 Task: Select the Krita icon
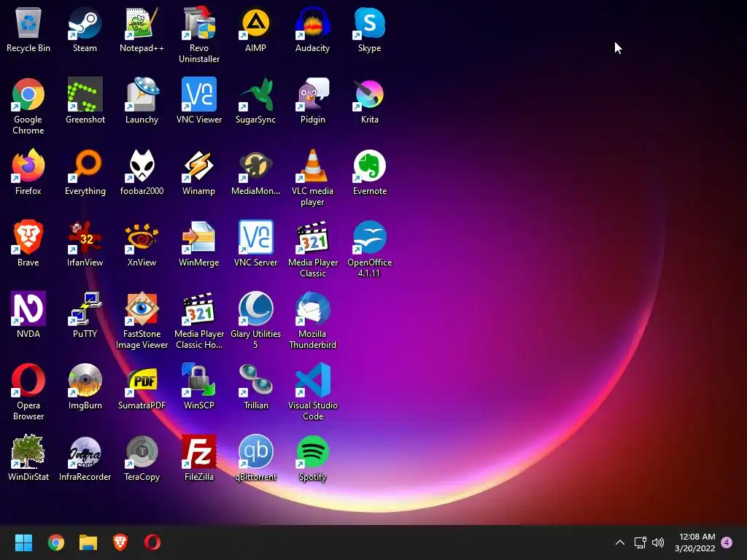(x=369, y=95)
